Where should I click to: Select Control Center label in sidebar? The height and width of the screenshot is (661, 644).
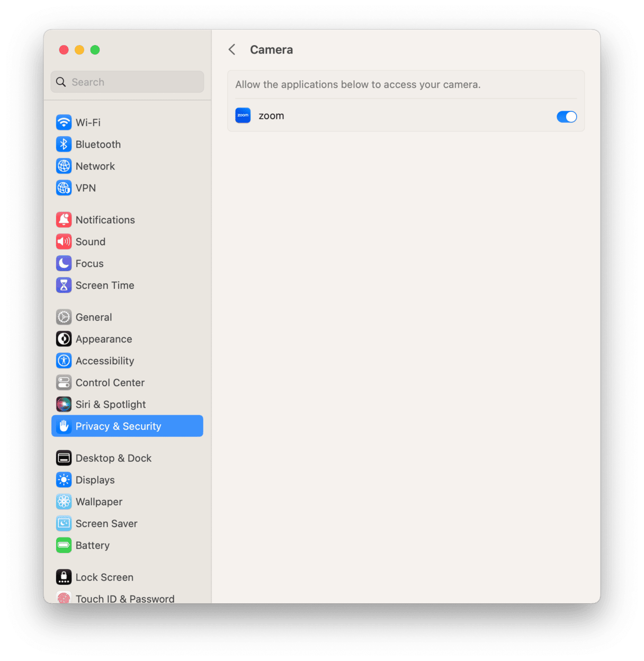point(110,382)
